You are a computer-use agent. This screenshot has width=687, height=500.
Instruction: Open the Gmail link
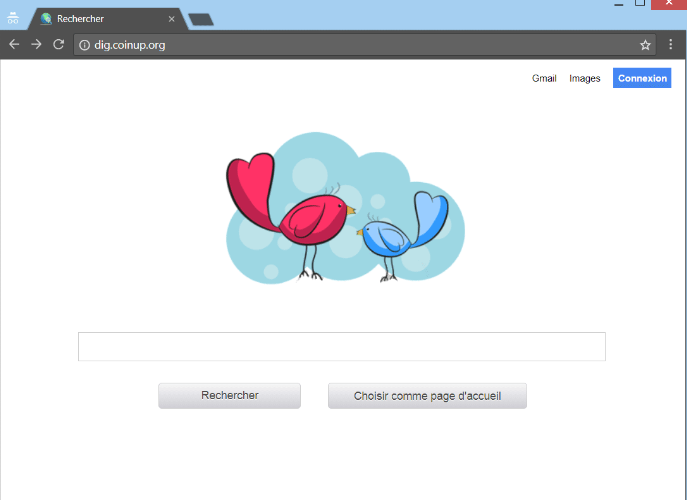click(544, 78)
